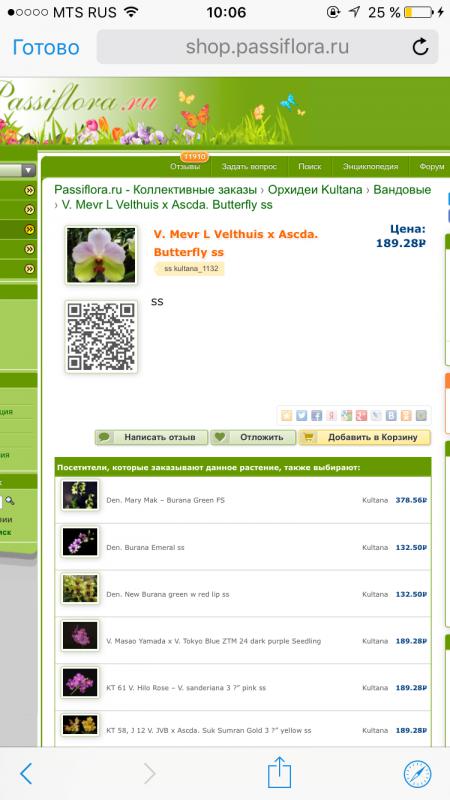Open breadcrumb V. Mevr L Velthuis x Ascda. Butterfly ss
This screenshot has height=800, width=450.
(167, 205)
